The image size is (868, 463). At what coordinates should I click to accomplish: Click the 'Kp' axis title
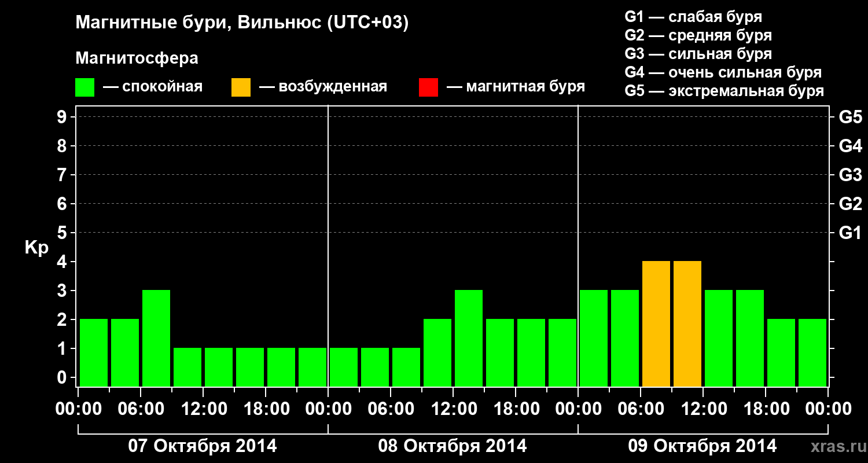click(x=36, y=248)
